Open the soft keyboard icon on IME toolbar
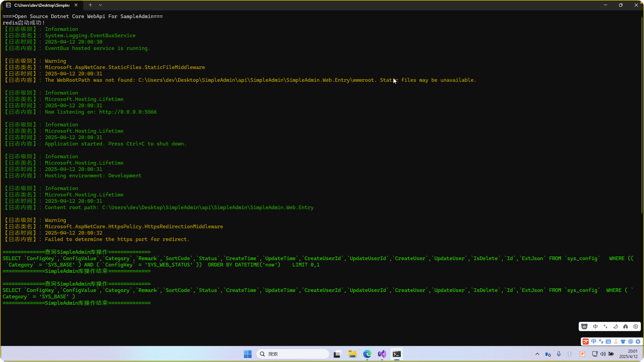Screen dimensions: 644x362 tap(608, 342)
